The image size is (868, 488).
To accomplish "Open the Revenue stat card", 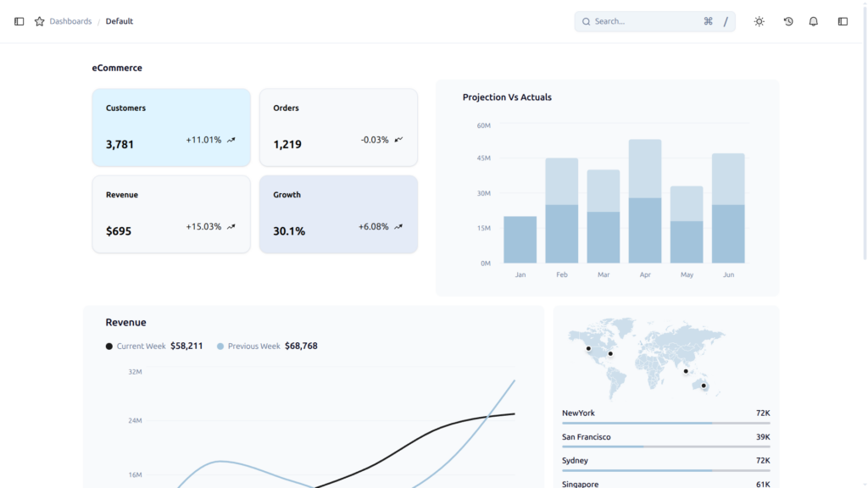I will click(x=171, y=214).
